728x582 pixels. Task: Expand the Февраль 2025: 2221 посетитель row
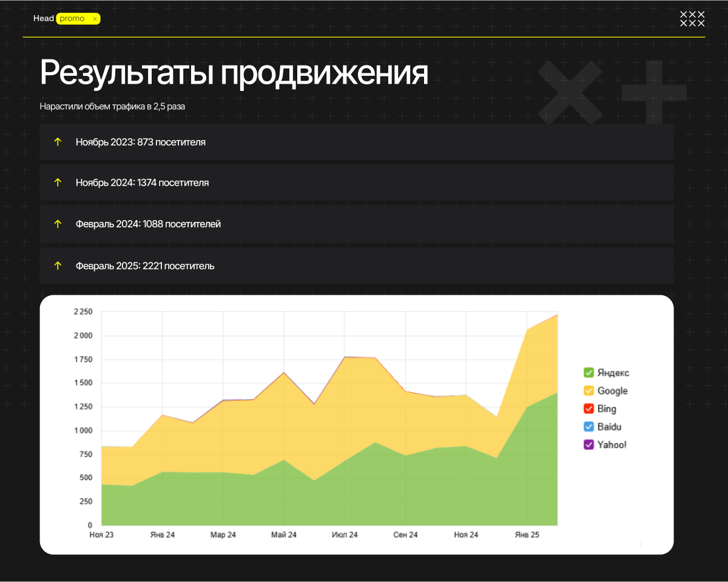357,266
